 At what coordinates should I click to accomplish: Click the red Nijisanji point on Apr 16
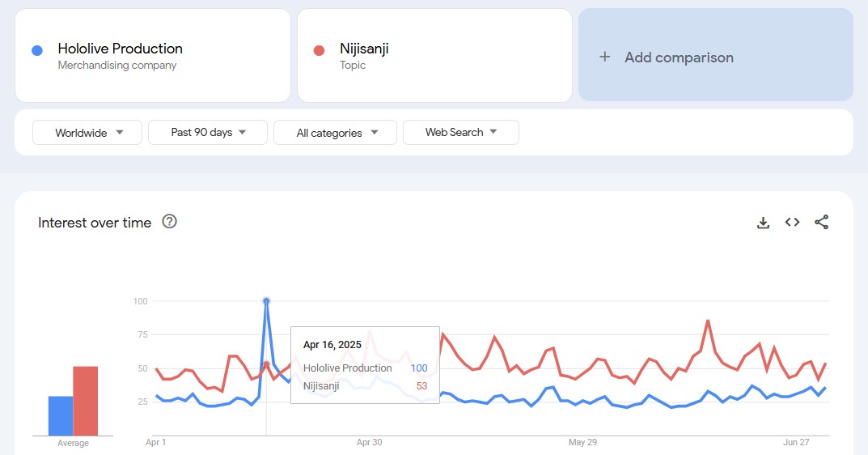266,364
